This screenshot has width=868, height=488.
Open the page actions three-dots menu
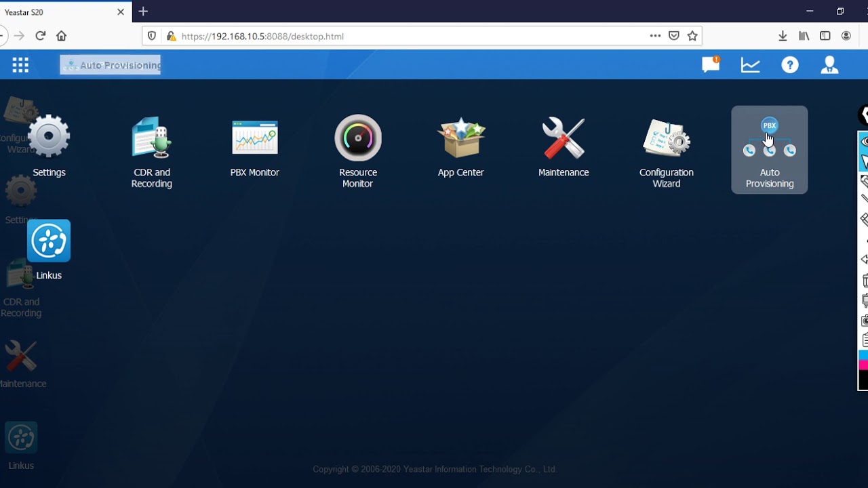(x=655, y=36)
